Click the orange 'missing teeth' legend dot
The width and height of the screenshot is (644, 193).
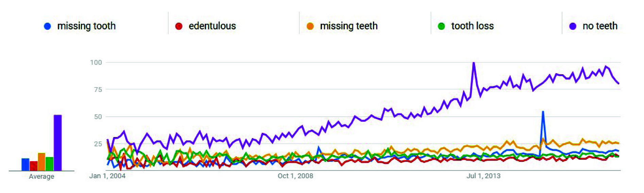310,26
